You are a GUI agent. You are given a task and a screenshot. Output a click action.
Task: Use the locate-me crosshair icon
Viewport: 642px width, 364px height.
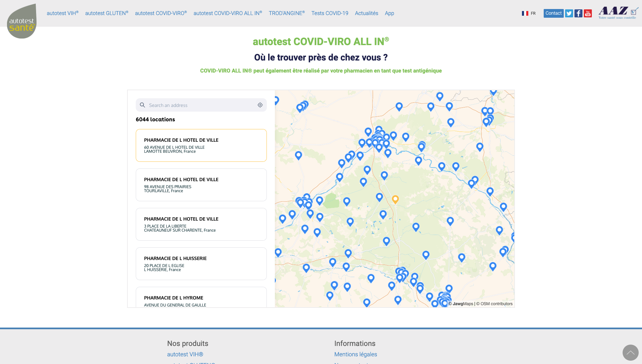tap(260, 105)
